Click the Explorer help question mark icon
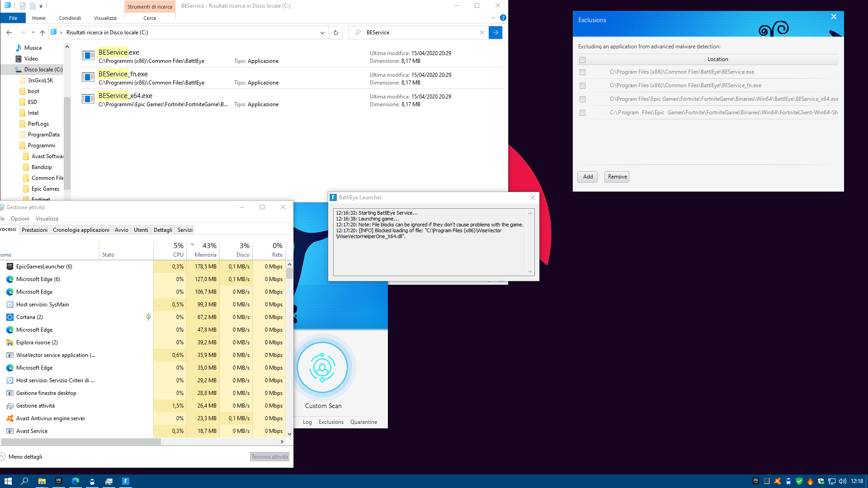 (x=503, y=18)
